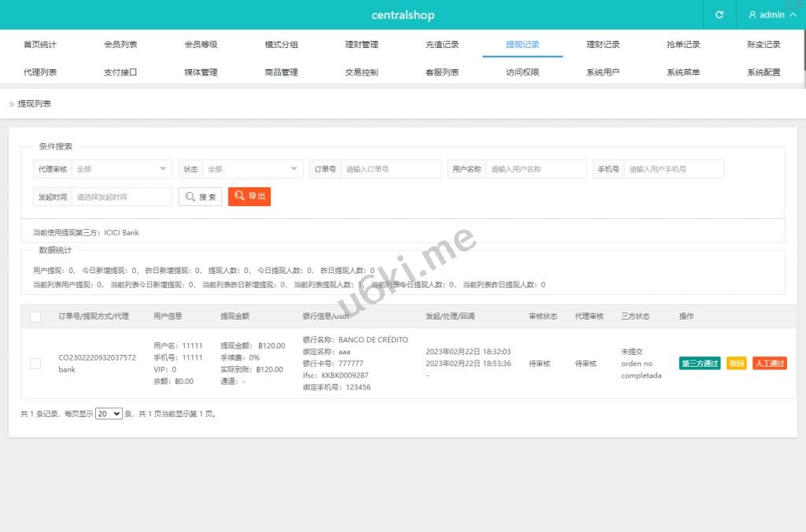Click the yellow 驳回 reject button
The height and width of the screenshot is (532, 806).
point(736,364)
